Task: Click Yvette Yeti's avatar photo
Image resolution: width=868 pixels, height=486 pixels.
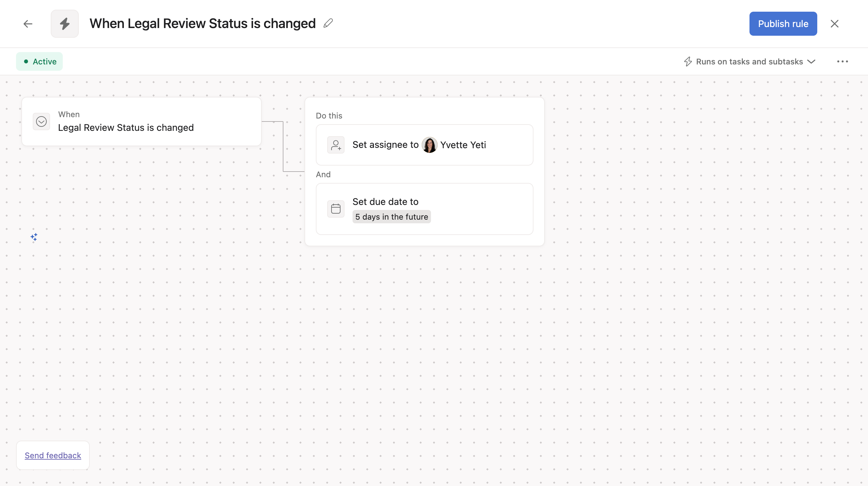Action: (429, 145)
